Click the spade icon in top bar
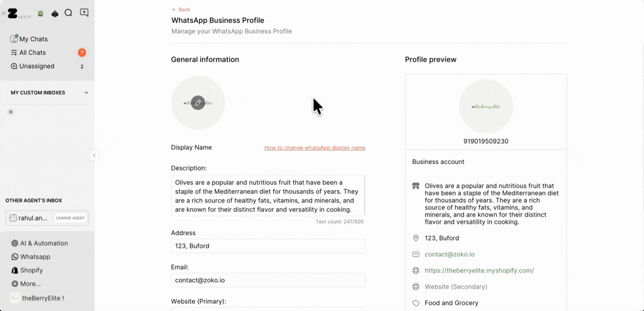Image resolution: width=644 pixels, height=311 pixels. tap(55, 14)
